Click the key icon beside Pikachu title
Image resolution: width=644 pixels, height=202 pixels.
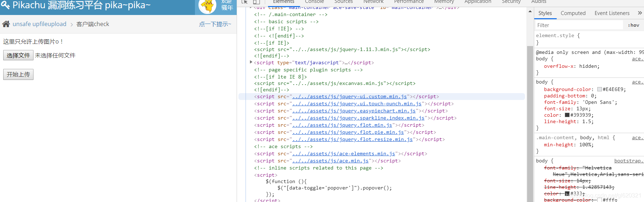click(x=5, y=5)
